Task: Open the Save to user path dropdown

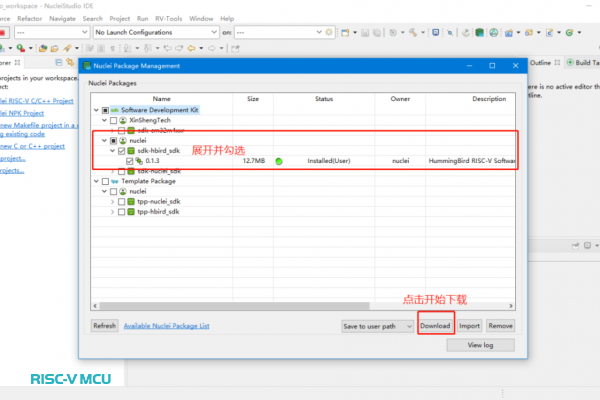Action: tap(377, 326)
